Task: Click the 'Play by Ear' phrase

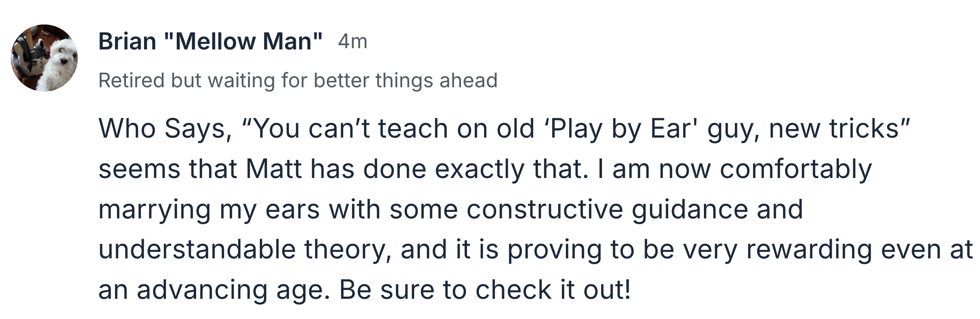Action: (x=622, y=129)
